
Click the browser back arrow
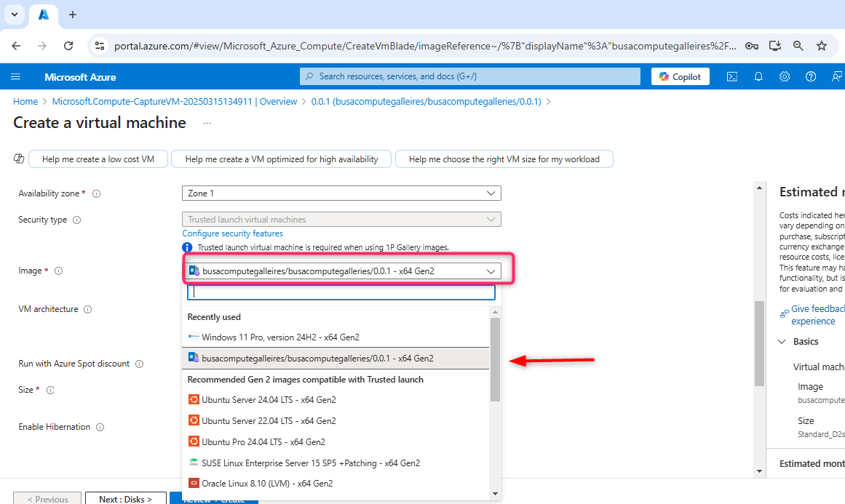(16, 46)
